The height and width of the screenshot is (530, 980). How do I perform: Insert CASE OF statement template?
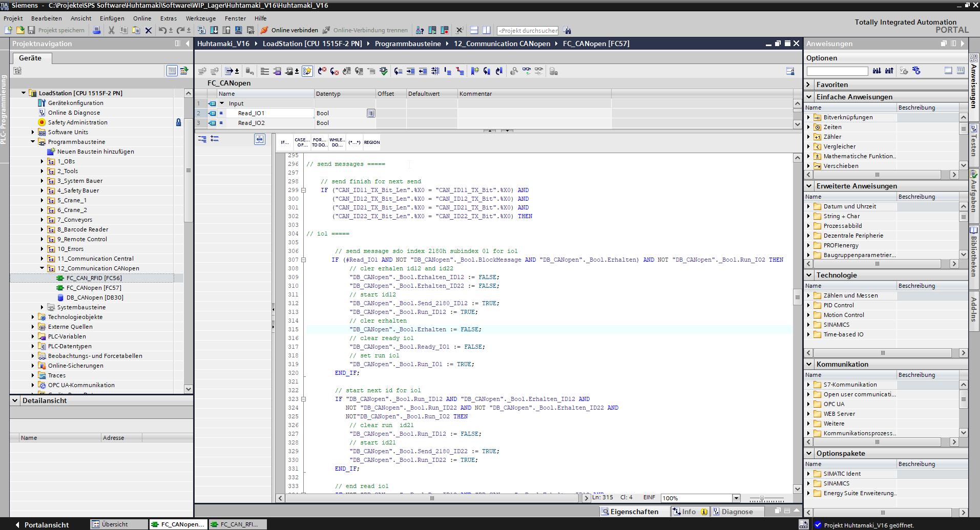click(302, 142)
